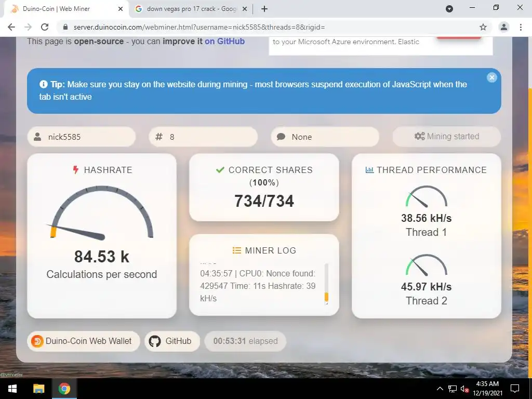Screen dimensions: 532x399
Task: Bookmark this page with the star icon
Action: [483, 27]
